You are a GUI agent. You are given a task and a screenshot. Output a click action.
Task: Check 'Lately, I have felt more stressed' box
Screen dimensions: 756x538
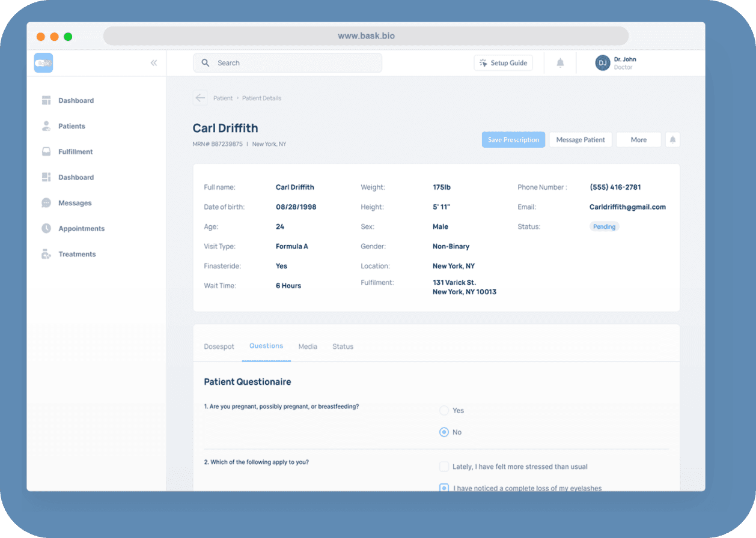444,467
